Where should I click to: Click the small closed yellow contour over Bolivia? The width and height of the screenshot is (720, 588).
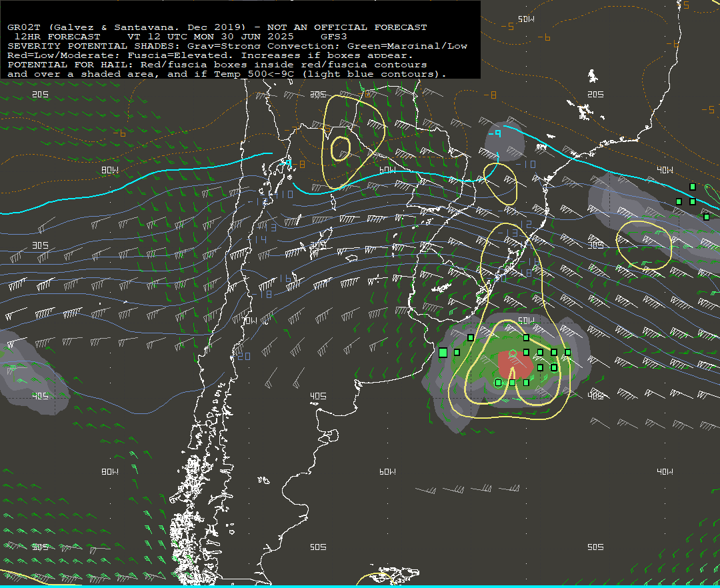coord(341,148)
